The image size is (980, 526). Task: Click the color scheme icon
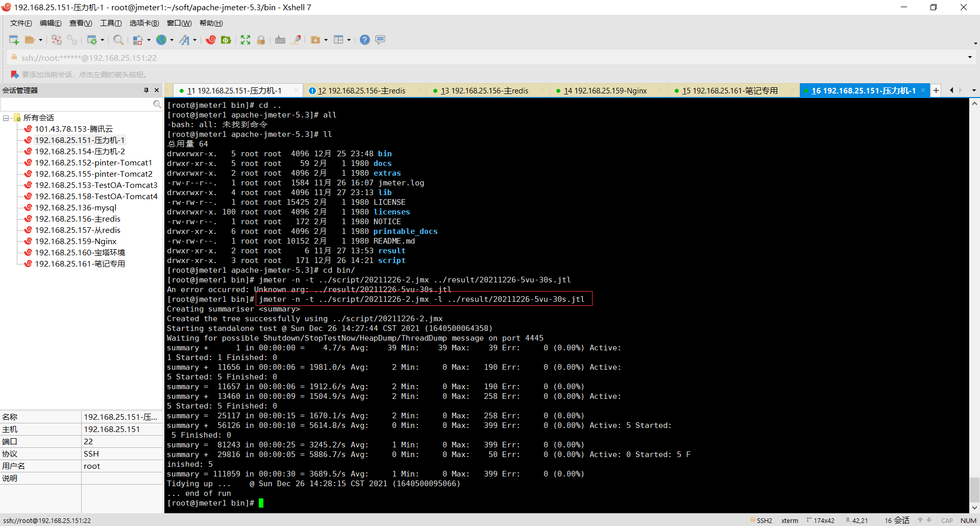[x=138, y=40]
